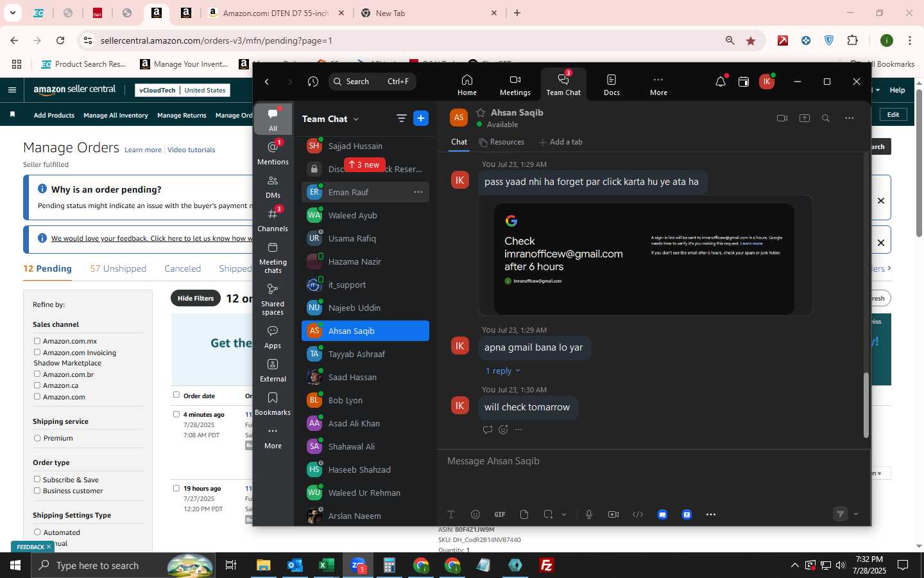Create new chat with plus button
The width and height of the screenshot is (924, 578).
(x=421, y=118)
